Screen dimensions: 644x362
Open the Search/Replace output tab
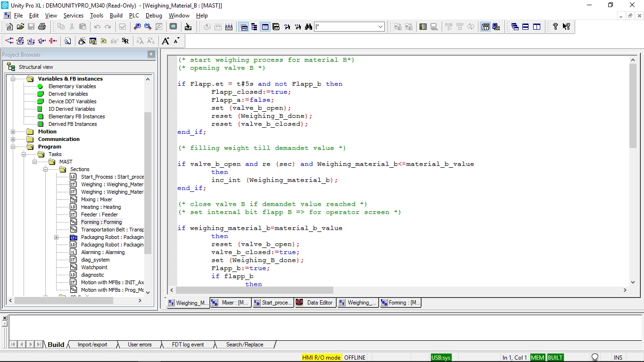click(x=245, y=345)
